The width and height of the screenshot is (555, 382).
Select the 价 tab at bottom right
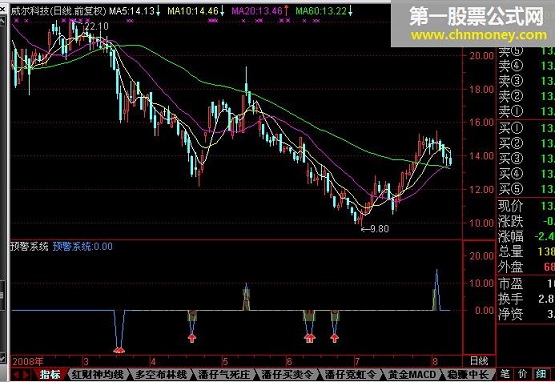coord(523,374)
